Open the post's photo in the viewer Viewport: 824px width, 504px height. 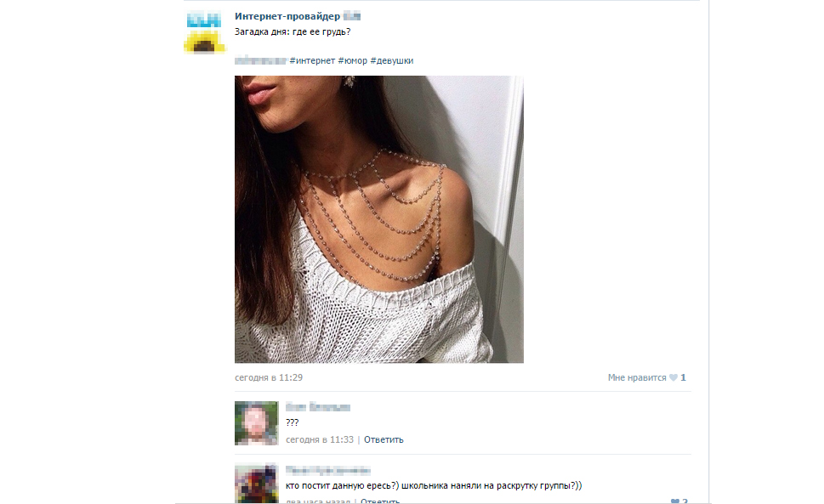point(379,219)
